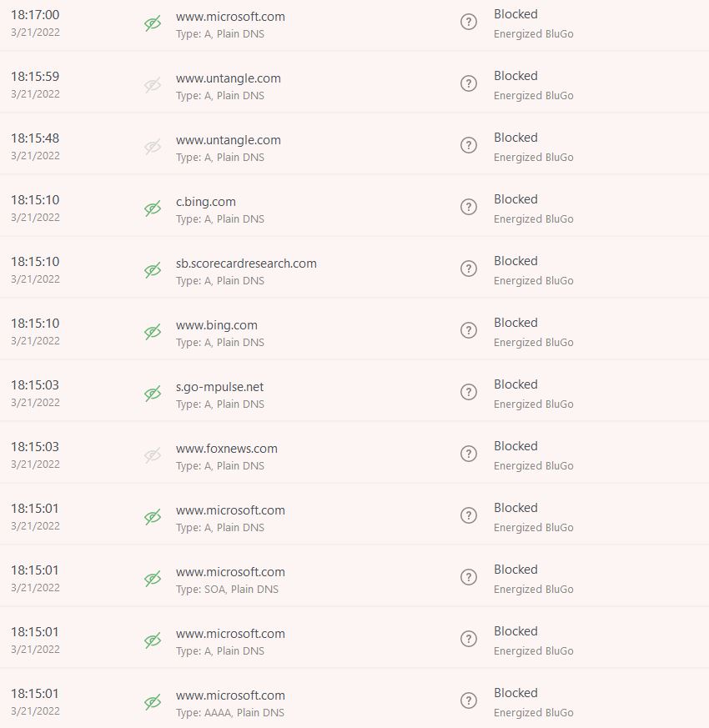The height and width of the screenshot is (728, 709).
Task: Click the question mark beside www.bing.com
Action: point(469,330)
